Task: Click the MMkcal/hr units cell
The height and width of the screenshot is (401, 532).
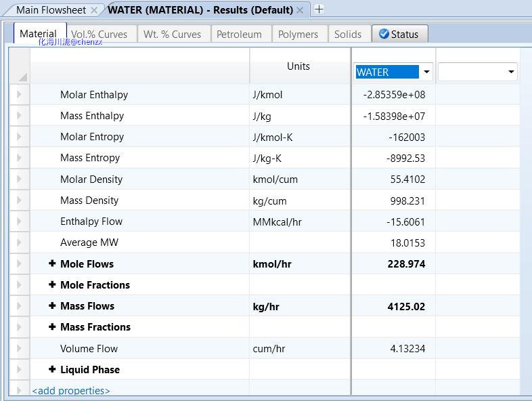Action: point(300,221)
